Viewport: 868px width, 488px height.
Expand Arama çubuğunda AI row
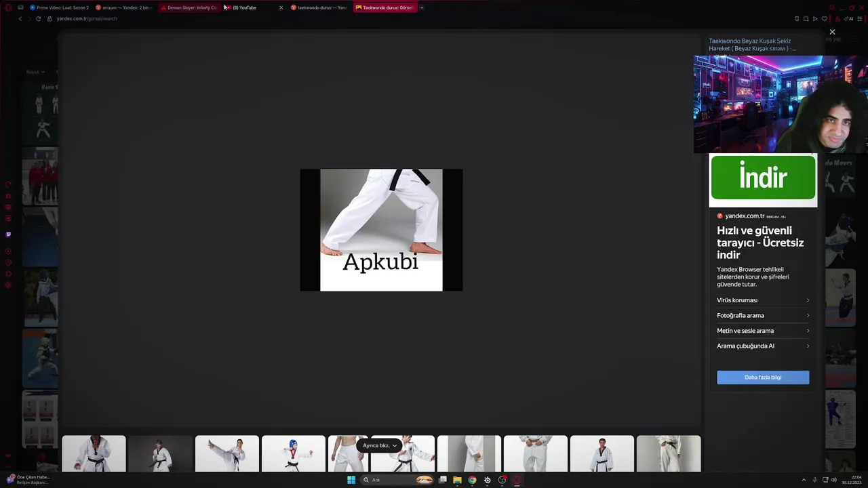[763, 346]
